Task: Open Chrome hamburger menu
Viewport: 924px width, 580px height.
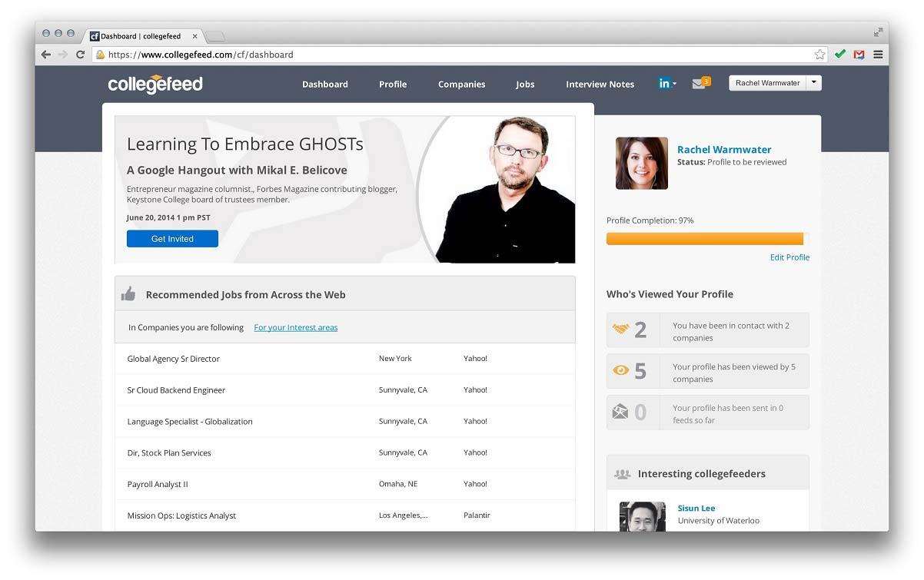Action: (x=878, y=55)
